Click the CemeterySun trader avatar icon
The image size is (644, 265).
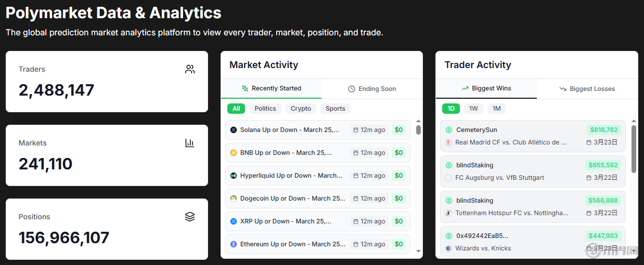pyautogui.click(x=449, y=130)
